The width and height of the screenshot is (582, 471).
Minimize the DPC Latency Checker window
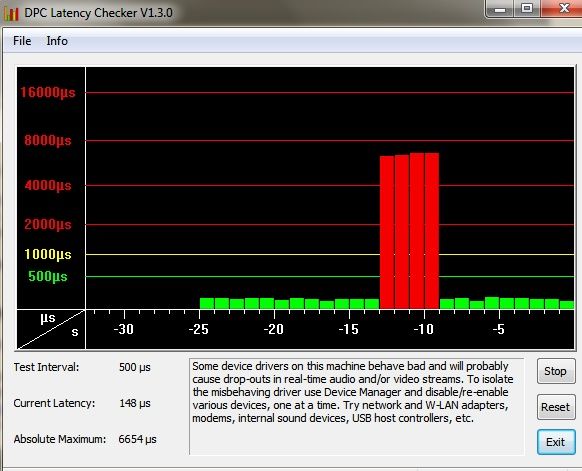[x=500, y=8]
